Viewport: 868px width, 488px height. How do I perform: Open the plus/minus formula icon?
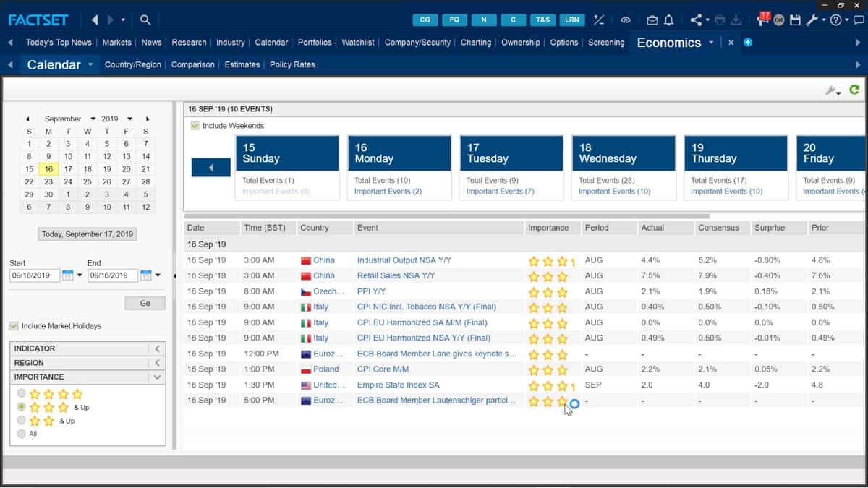pyautogui.click(x=598, y=20)
